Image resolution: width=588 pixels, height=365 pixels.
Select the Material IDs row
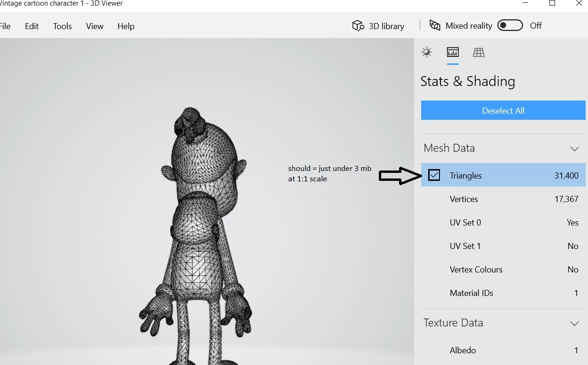click(x=503, y=293)
